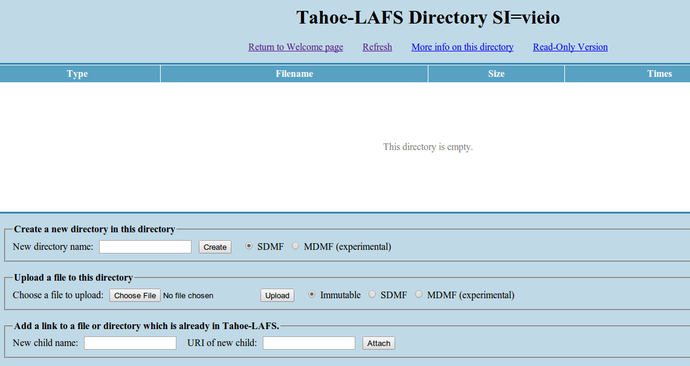Focus the URI of new child field
Viewport: 690px width, 366px height.
309,343
